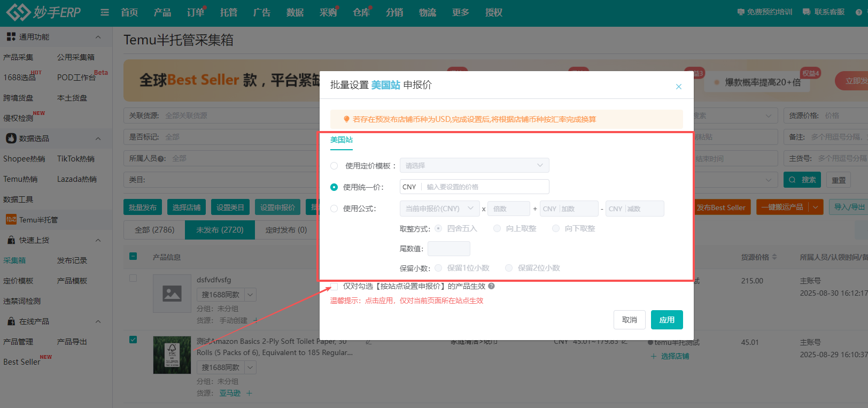Click the 倍数 multiplier input field

tap(509, 209)
